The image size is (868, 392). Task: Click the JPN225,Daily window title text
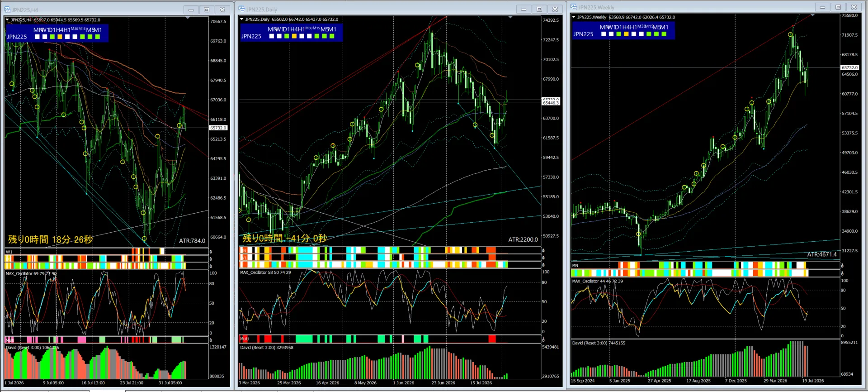262,10
